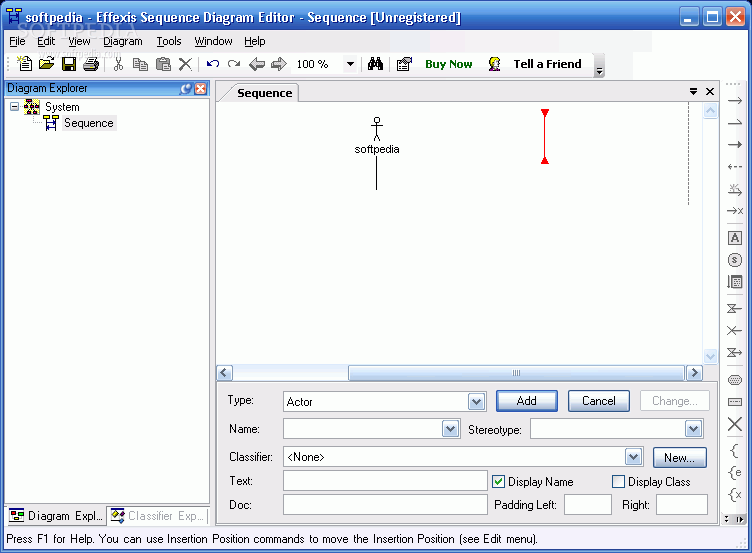
Task: Undo the last action
Action: [x=212, y=64]
